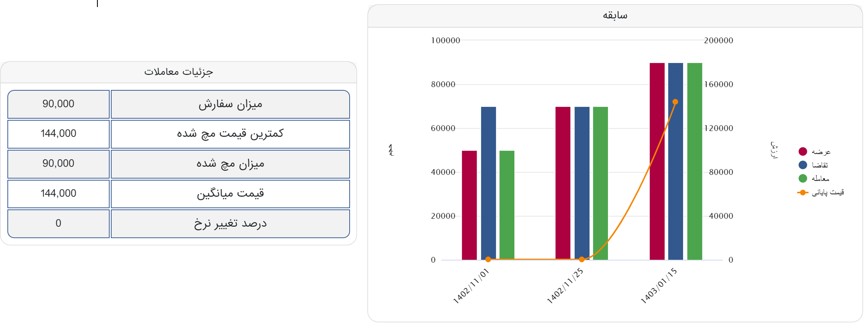Click the جزئیات معاملات panel header

click(x=178, y=72)
